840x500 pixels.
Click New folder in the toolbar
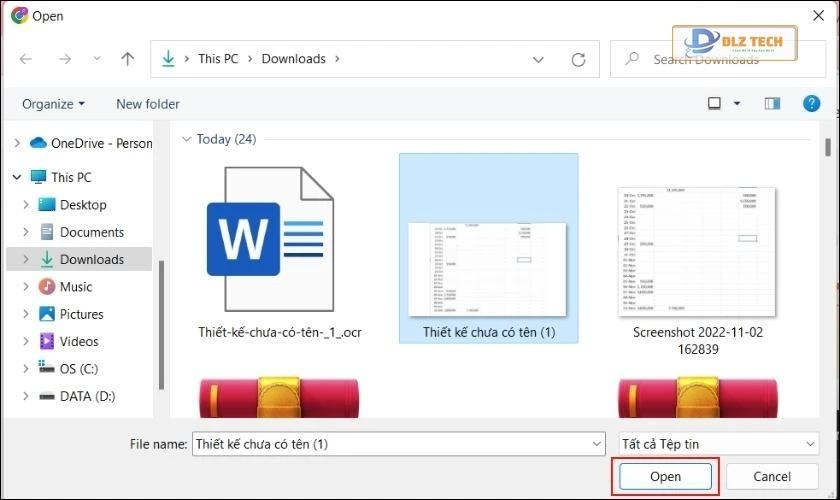point(148,103)
